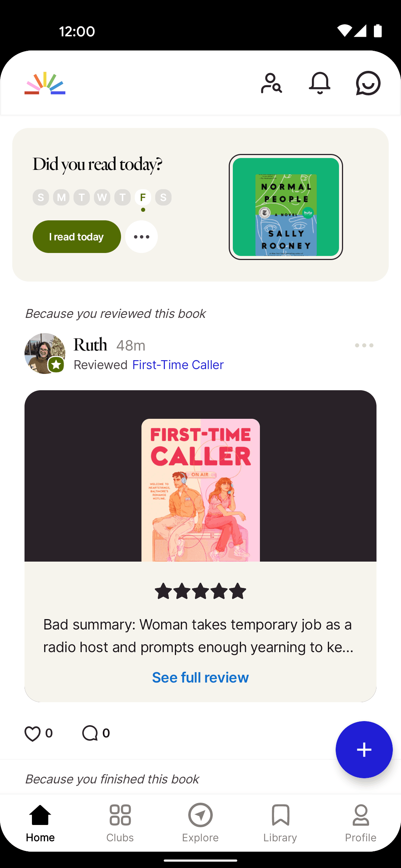Open the notifications bell
The height and width of the screenshot is (868, 401).
320,83
